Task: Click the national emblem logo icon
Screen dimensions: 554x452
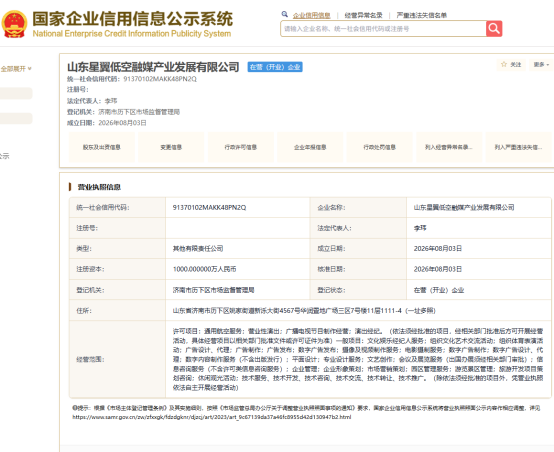Action: coord(14,24)
